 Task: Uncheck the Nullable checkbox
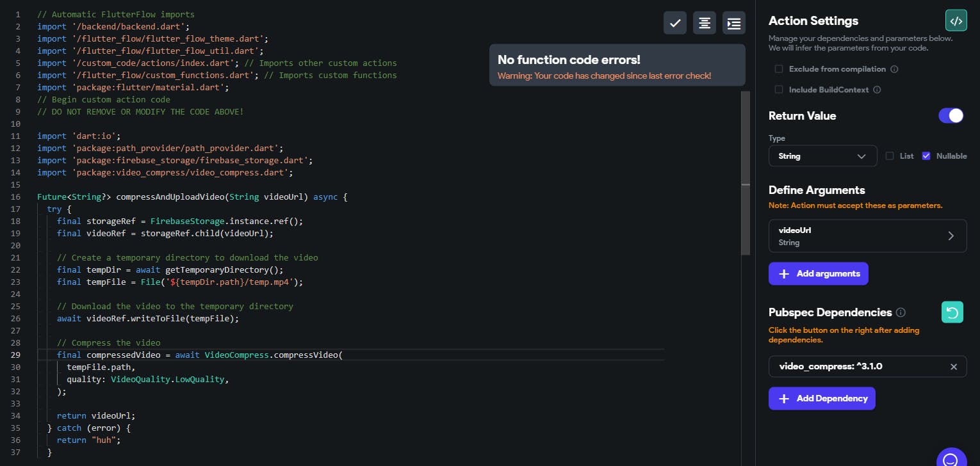pyautogui.click(x=926, y=156)
